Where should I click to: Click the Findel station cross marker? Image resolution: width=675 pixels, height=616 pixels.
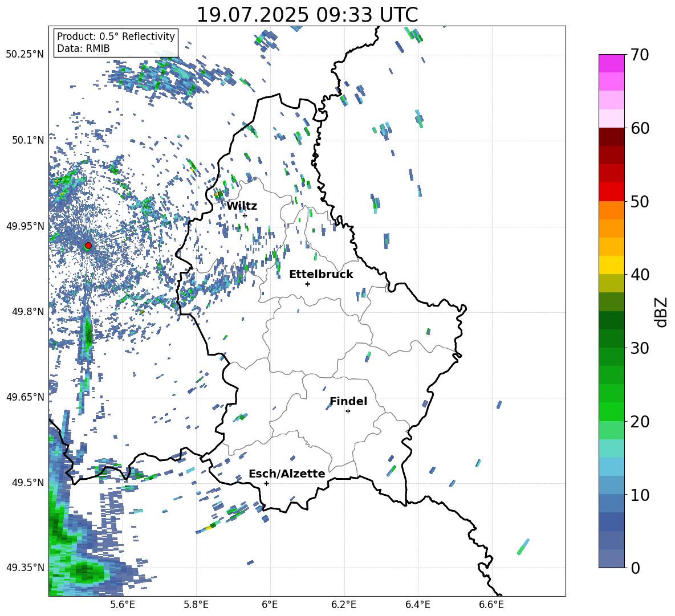tap(348, 411)
